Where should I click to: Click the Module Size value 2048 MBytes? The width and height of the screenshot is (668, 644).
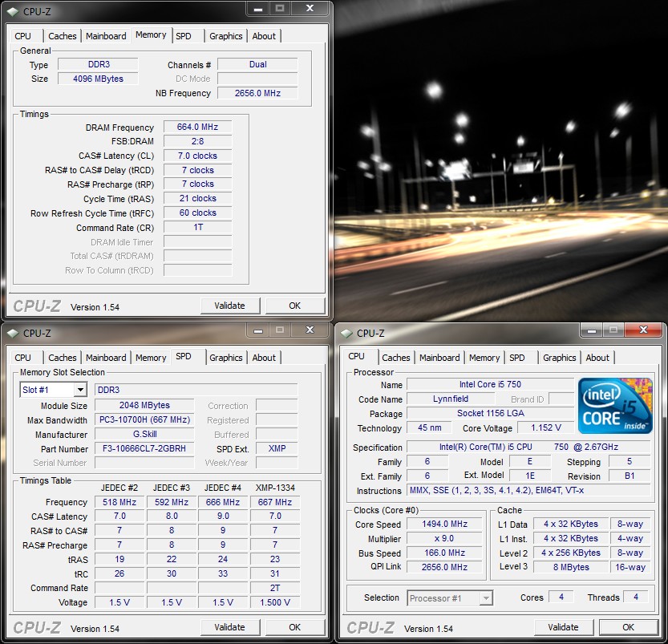(x=144, y=405)
